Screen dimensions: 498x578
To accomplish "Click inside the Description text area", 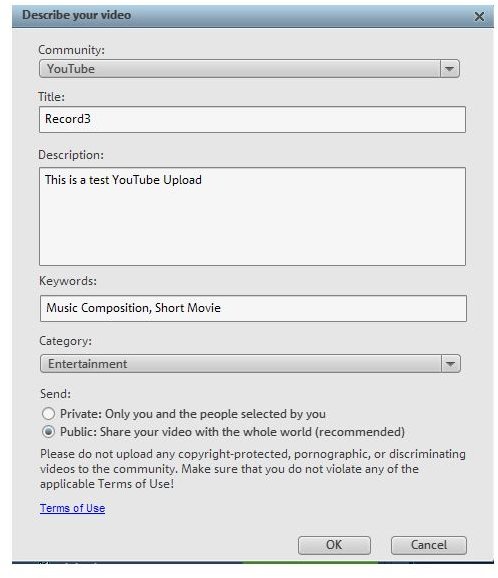I will tap(252, 216).
